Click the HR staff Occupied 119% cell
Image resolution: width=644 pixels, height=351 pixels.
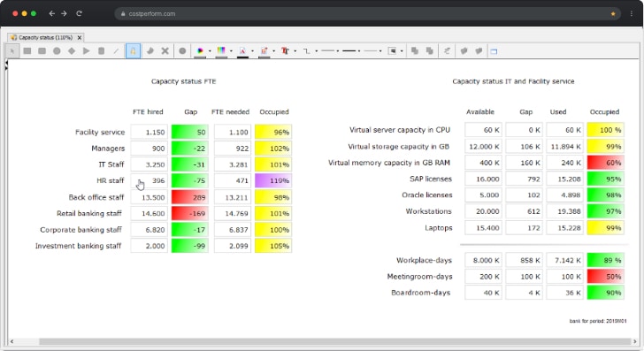click(273, 180)
